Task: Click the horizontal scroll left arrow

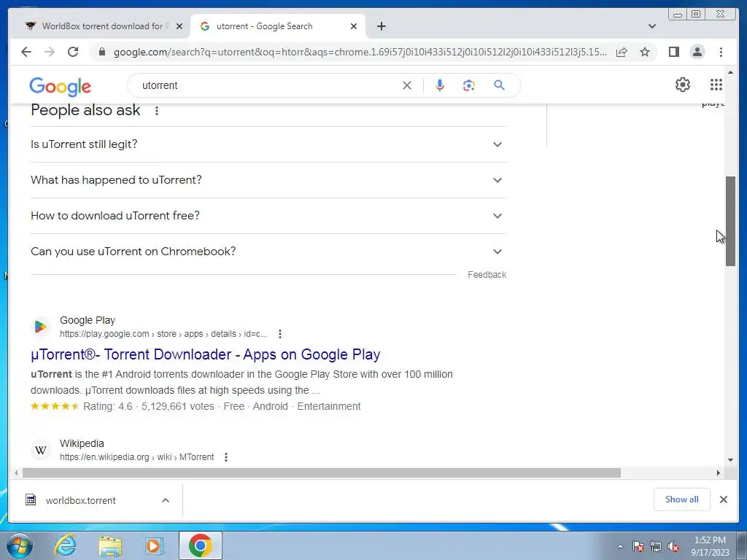Action: pos(16,472)
